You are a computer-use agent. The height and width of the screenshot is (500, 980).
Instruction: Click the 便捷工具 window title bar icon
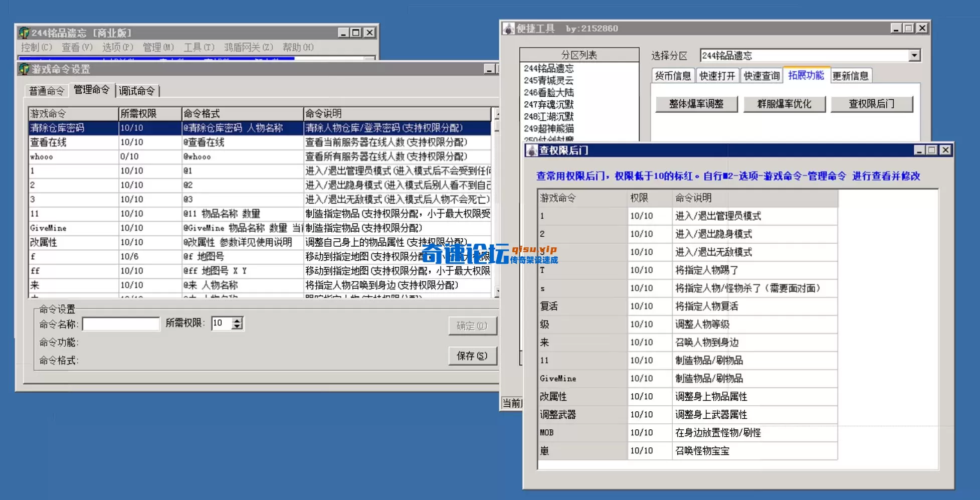click(x=508, y=28)
